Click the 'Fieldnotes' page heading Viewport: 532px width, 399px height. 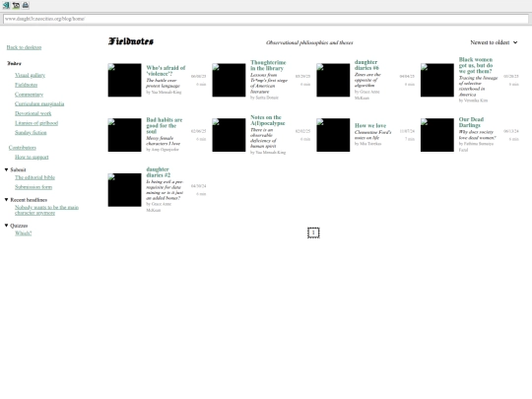pyautogui.click(x=131, y=41)
